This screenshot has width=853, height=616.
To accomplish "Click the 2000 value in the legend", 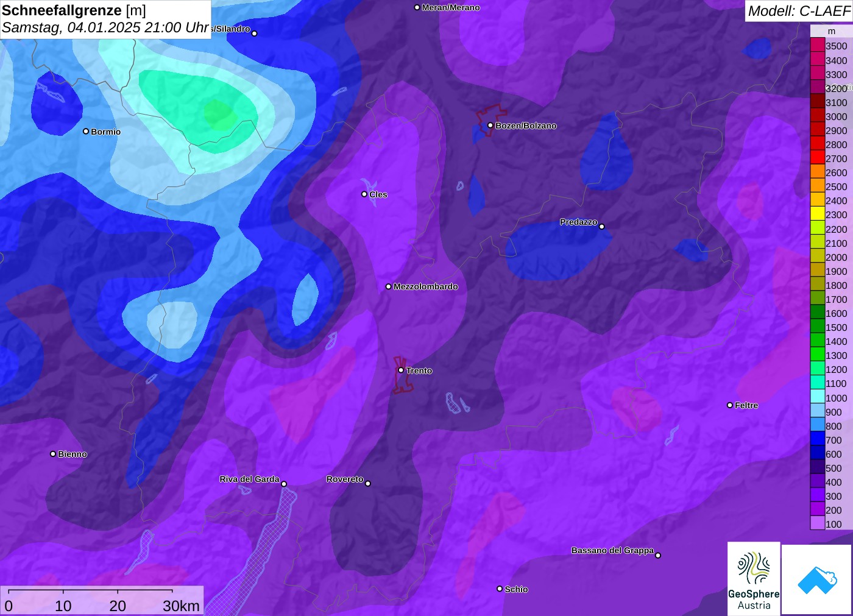I will pos(836,257).
